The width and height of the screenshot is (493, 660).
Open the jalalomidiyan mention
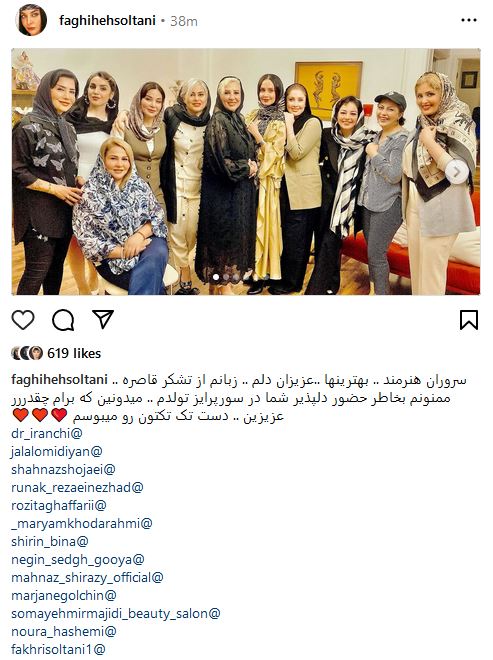[56, 451]
